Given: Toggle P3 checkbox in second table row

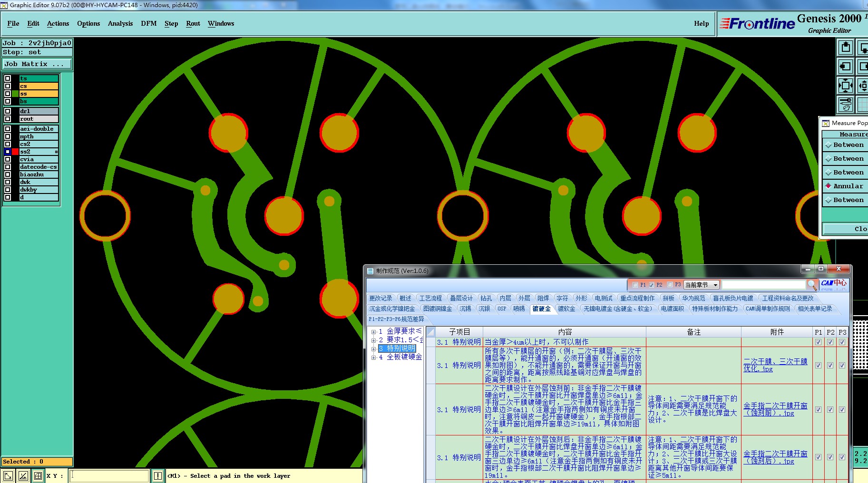Looking at the screenshot, I should coord(842,365).
